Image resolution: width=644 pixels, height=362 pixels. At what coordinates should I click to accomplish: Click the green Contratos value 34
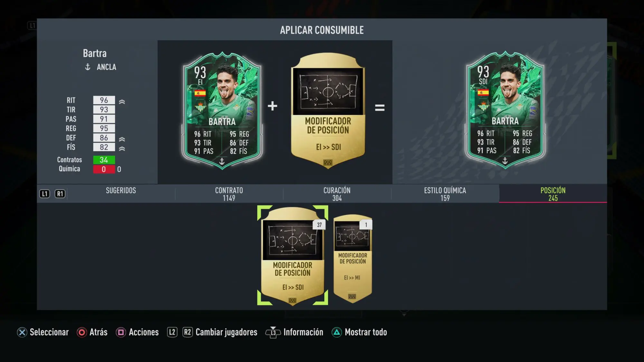point(104,160)
